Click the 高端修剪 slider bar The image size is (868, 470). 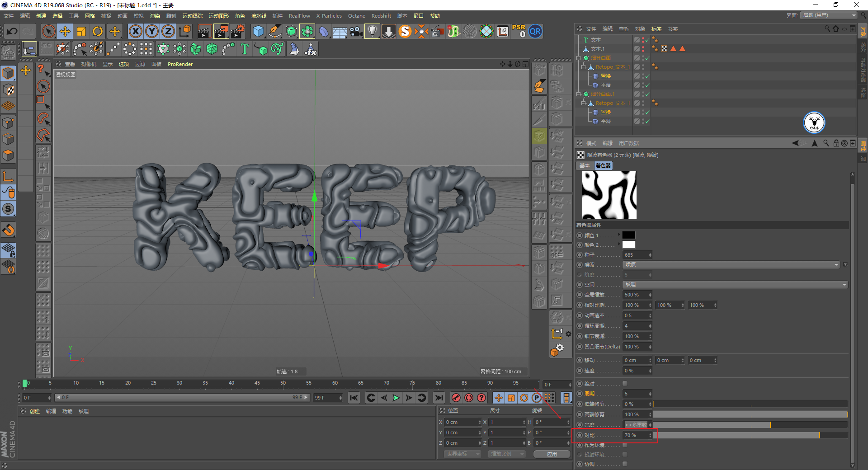coord(750,414)
